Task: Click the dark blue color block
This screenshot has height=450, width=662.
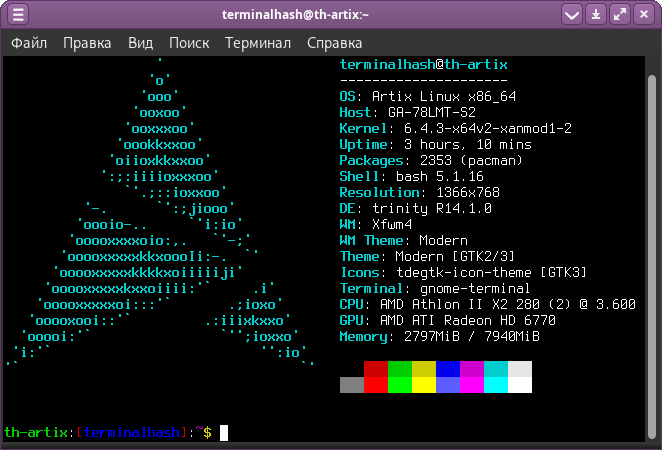Action: pyautogui.click(x=448, y=369)
